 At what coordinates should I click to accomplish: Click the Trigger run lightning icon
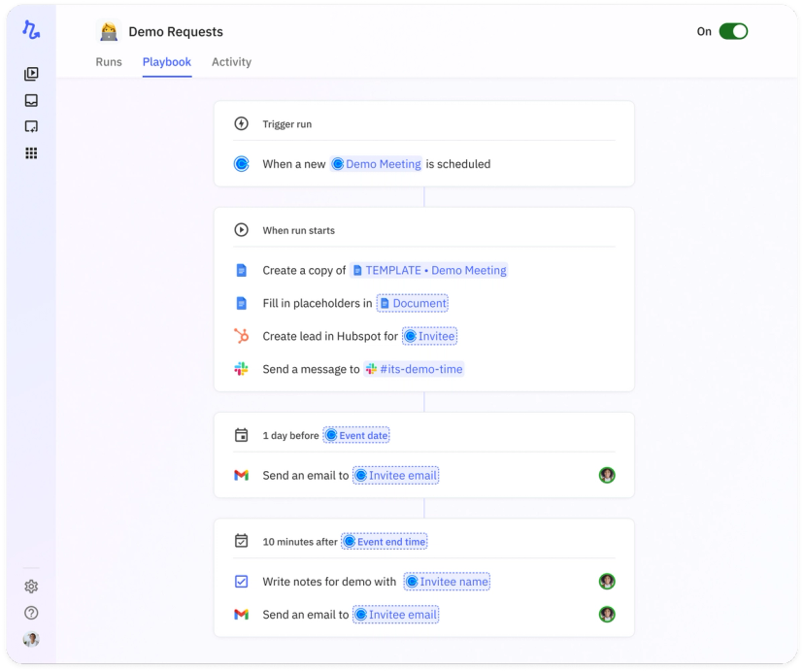coord(241,123)
